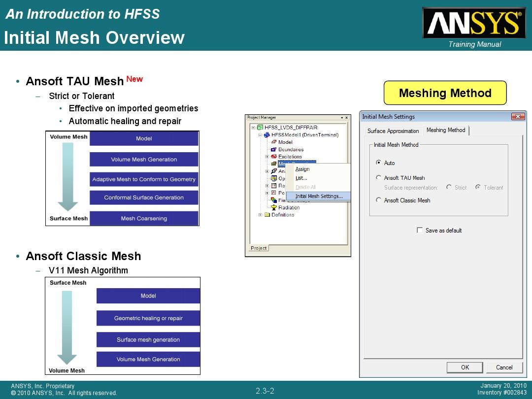Choose Strict surface representation

tap(449, 187)
